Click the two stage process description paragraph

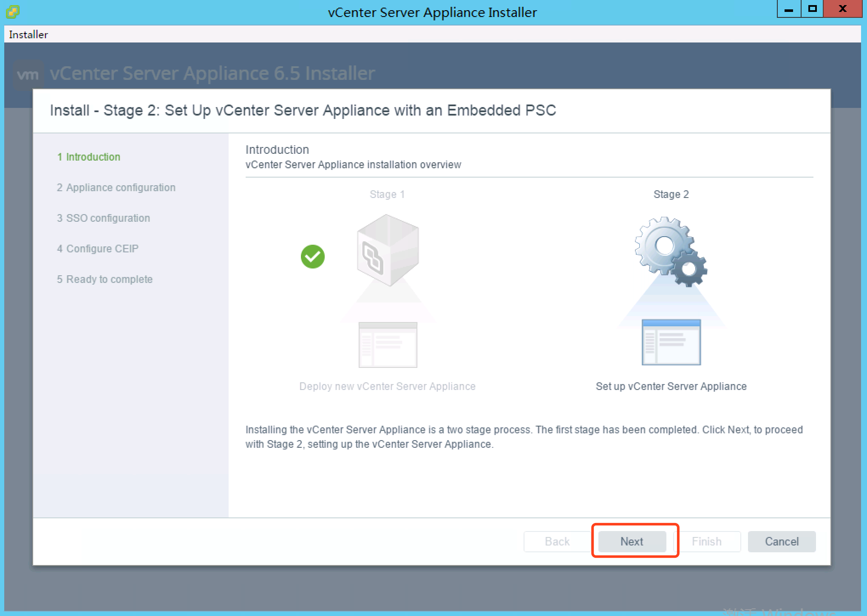(524, 437)
